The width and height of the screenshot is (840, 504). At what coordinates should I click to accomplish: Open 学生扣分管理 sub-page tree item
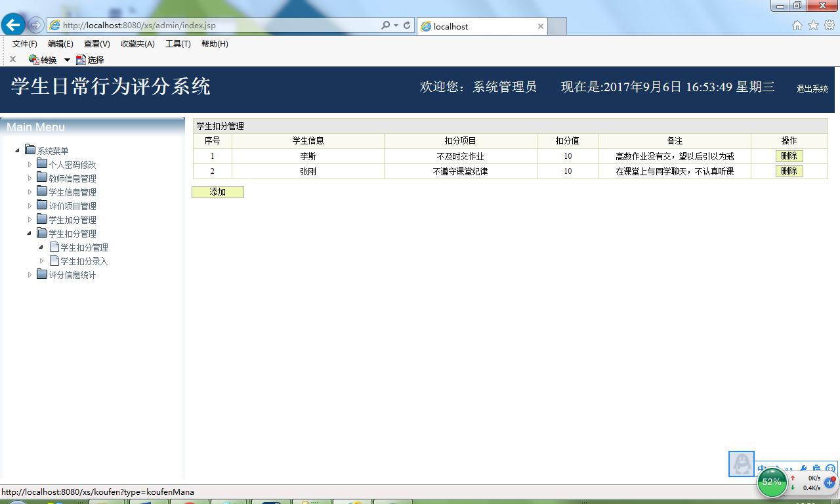click(x=84, y=247)
